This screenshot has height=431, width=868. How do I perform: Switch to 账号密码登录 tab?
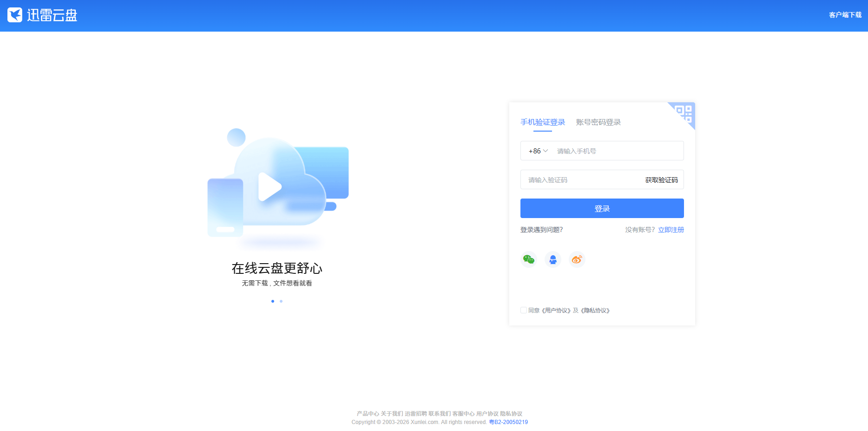pyautogui.click(x=598, y=122)
